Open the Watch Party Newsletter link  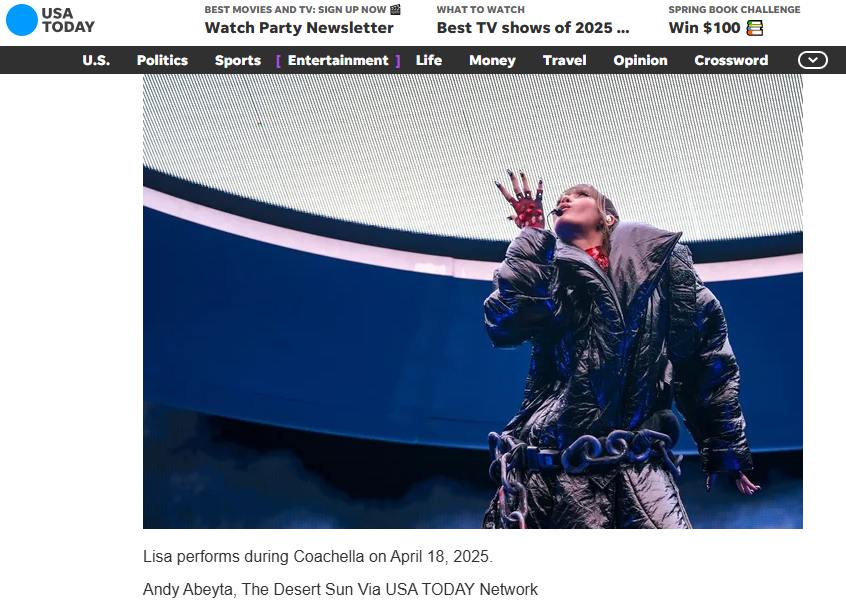[299, 28]
